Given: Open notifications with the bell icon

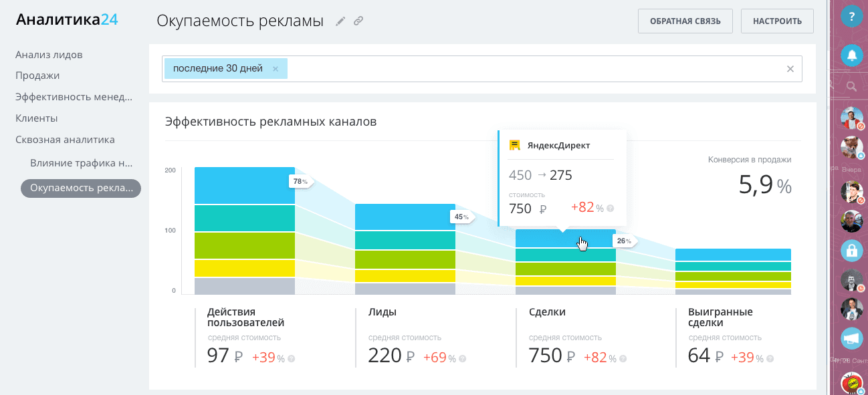Looking at the screenshot, I should pos(852,56).
